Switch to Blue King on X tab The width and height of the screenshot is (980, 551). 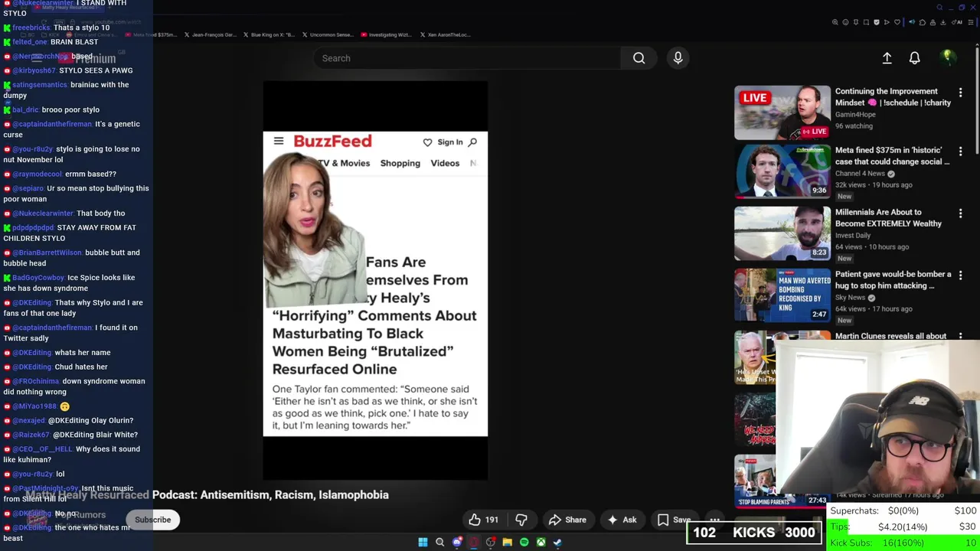tap(269, 34)
